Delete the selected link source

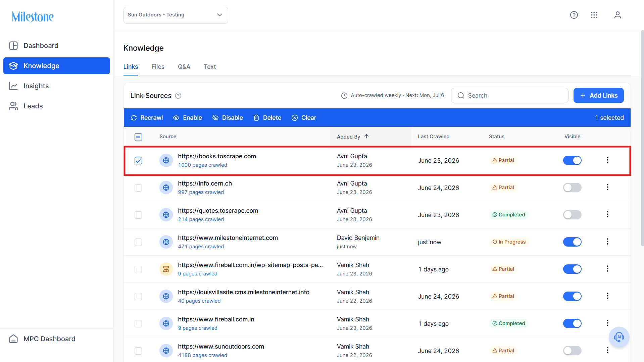click(267, 118)
